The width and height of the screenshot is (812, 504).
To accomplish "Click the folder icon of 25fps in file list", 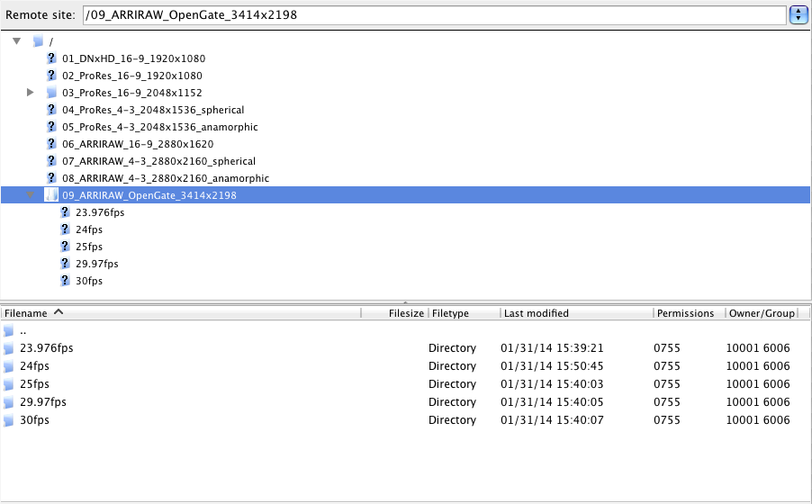I will 8,384.
